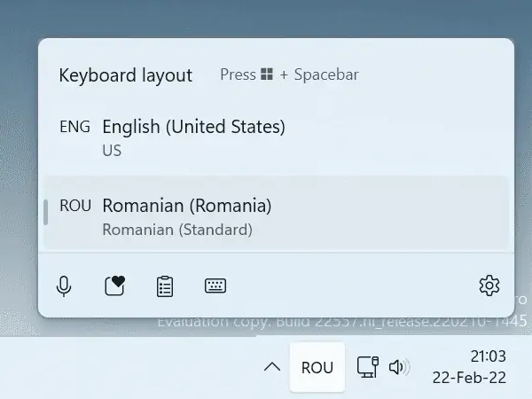Open clipboard history icon
This screenshot has width=532, height=399.
coord(165,286)
